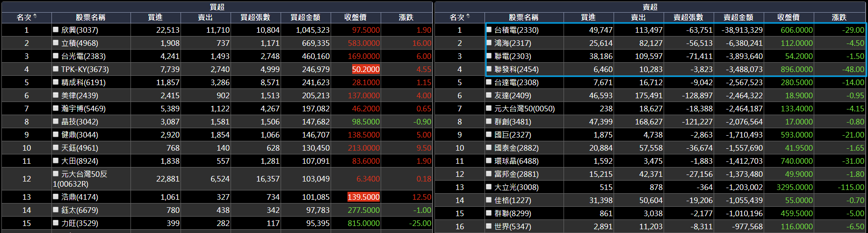The width and height of the screenshot is (868, 233).
Task: Click 買超 table's 賣出 column header
Action: click(x=205, y=17)
